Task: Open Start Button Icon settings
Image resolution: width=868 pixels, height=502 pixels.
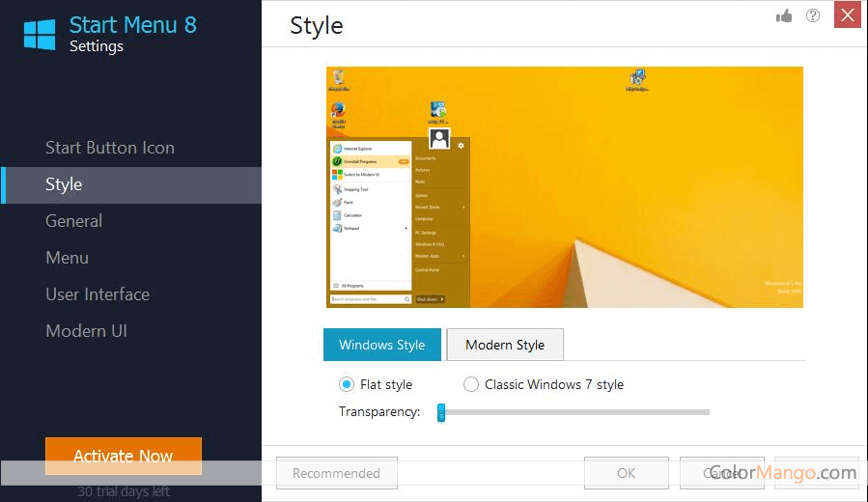Action: (110, 148)
